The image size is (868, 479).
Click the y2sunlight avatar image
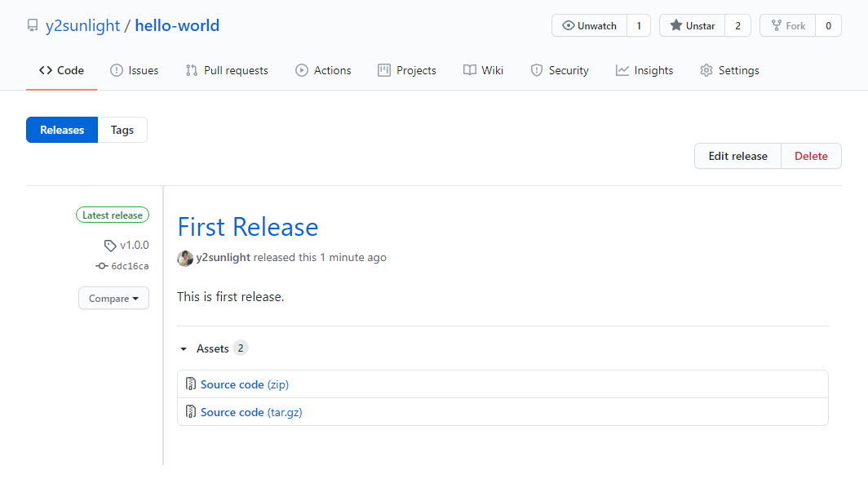click(x=185, y=258)
